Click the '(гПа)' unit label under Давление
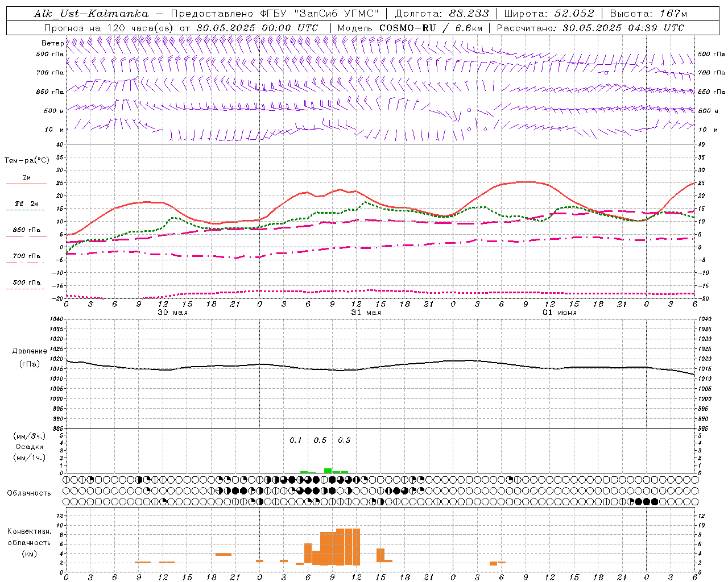The image size is (728, 582). click(30, 364)
